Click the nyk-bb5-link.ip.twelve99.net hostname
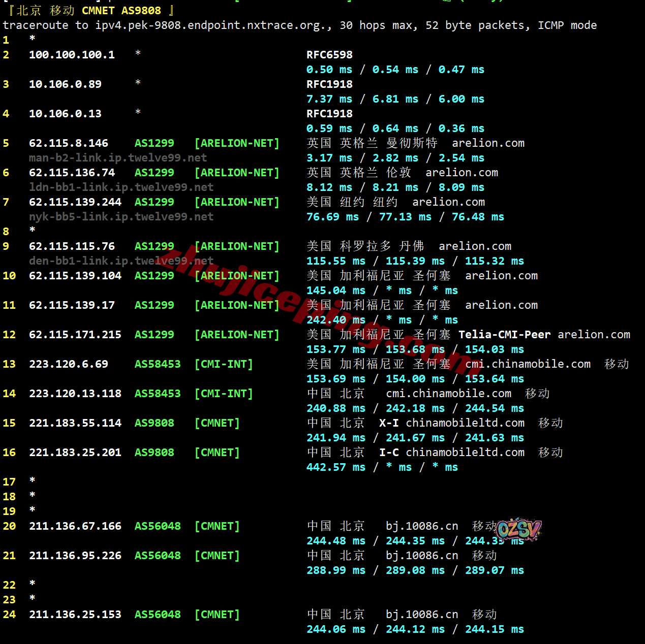The image size is (645, 644). [x=121, y=217]
